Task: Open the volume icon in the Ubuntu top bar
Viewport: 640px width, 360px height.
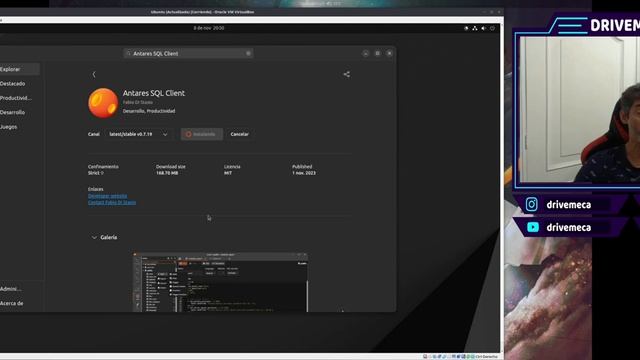Action: pyautogui.click(x=484, y=28)
